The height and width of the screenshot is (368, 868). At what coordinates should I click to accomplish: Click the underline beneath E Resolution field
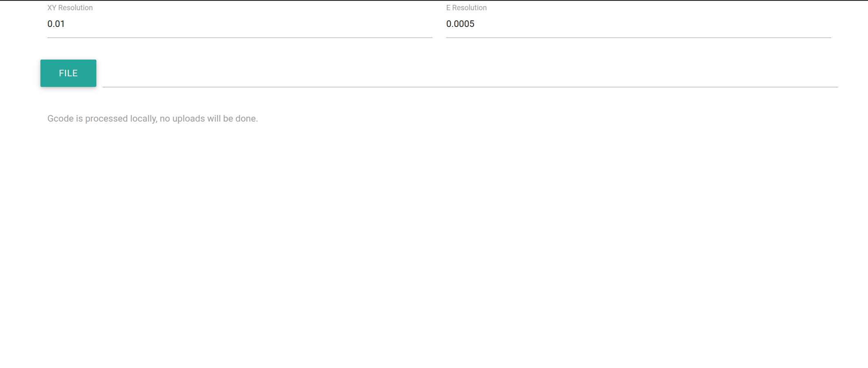coord(638,38)
